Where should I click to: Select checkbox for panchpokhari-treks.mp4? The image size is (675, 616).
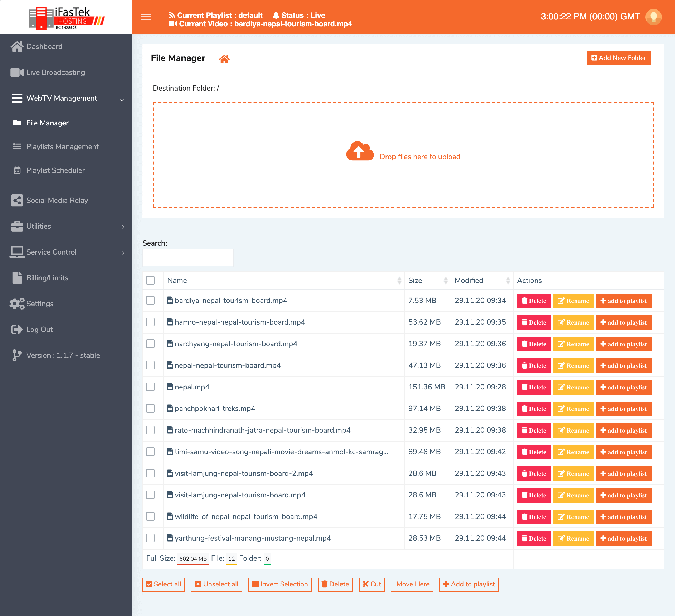150,408
